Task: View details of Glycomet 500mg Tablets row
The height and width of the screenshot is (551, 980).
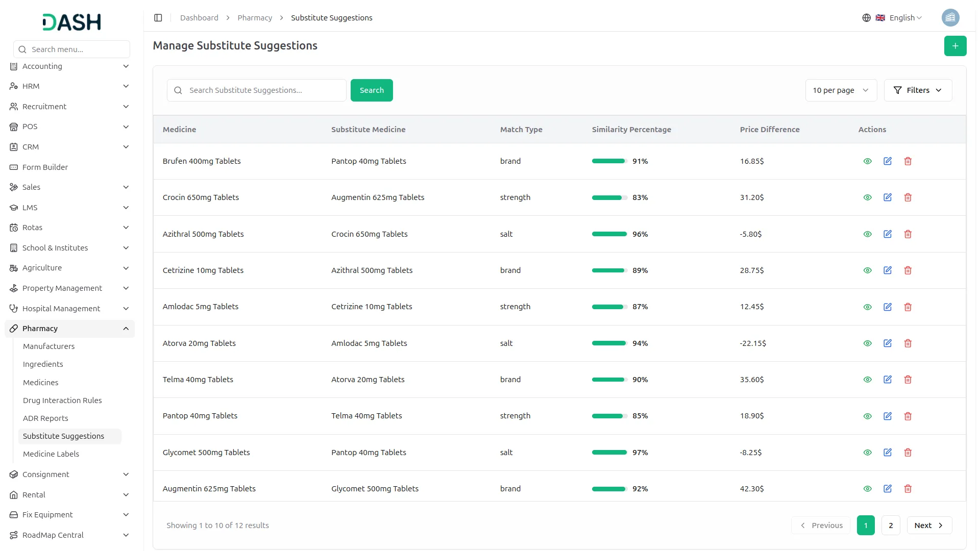Action: pyautogui.click(x=867, y=453)
